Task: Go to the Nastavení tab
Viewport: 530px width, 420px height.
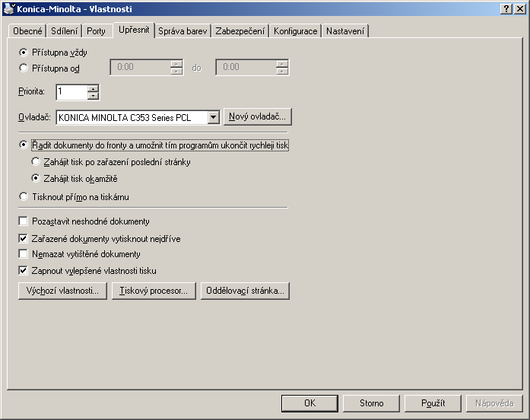Action: 345,31
